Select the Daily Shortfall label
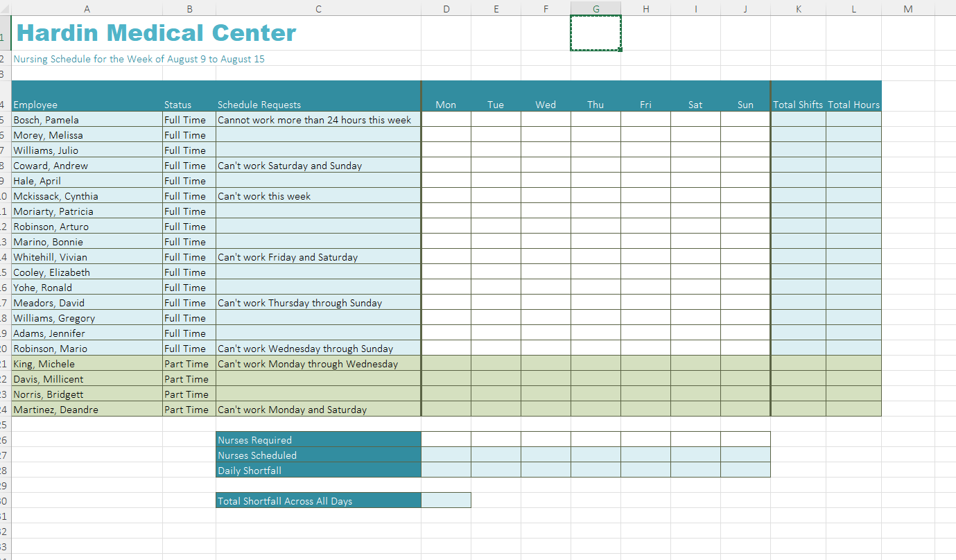 318,471
